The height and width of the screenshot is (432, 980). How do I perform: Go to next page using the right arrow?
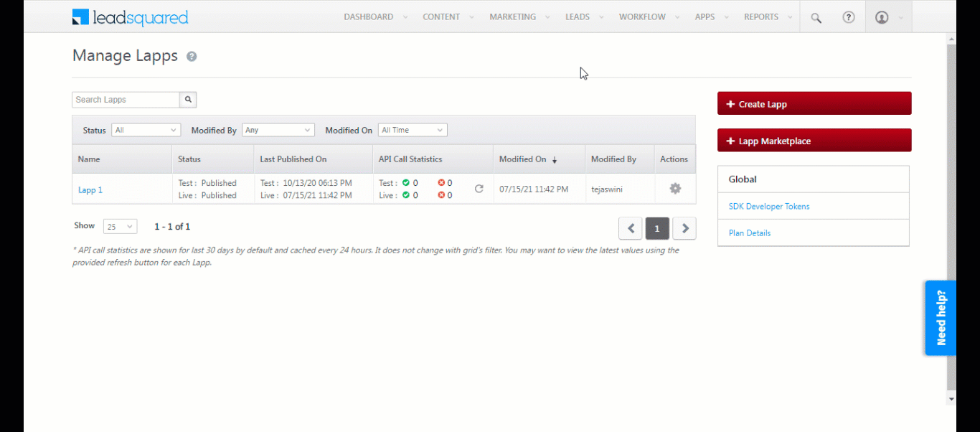[x=684, y=227]
